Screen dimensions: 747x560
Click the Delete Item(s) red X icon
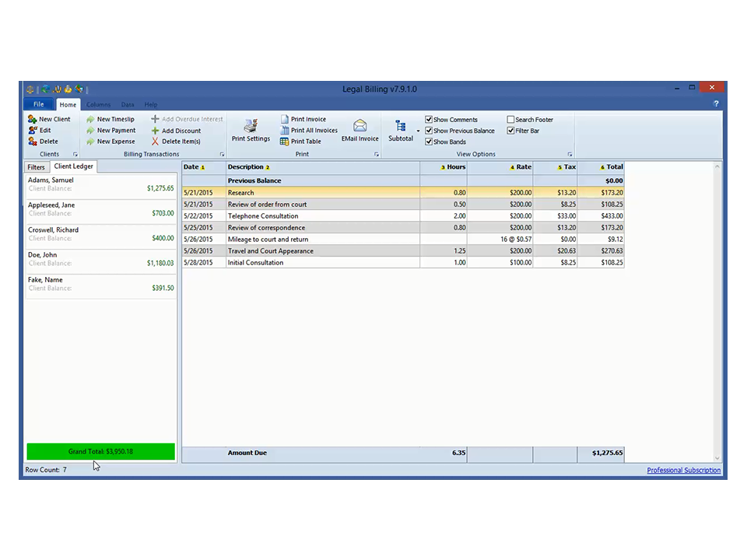coord(156,142)
